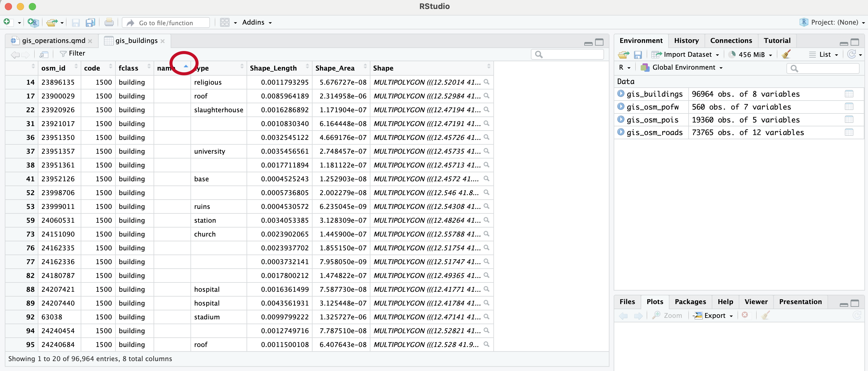Click the save all documents icon
The height and width of the screenshot is (371, 868).
tap(90, 23)
